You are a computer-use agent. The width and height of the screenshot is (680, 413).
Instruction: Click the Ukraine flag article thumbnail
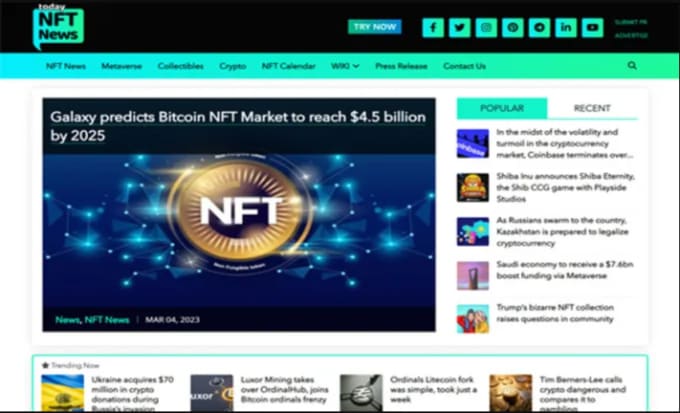coord(62,393)
